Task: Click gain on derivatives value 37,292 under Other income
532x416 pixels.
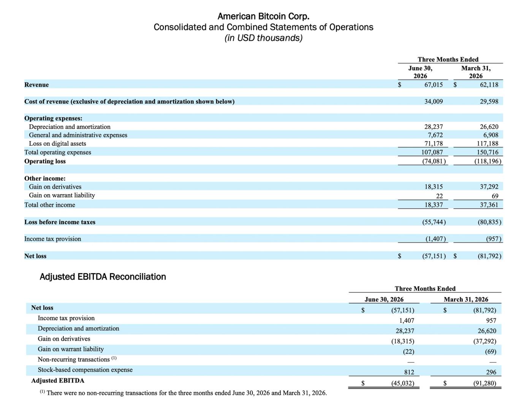Action: pos(489,187)
